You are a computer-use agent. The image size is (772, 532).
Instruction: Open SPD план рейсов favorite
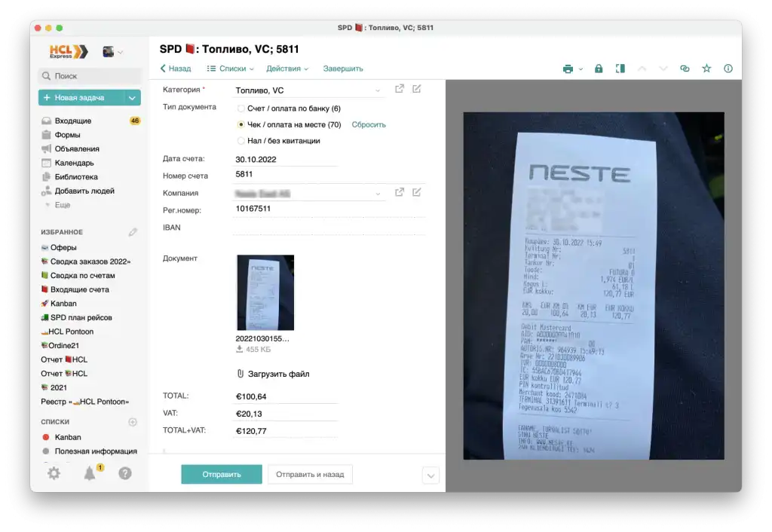pos(76,317)
